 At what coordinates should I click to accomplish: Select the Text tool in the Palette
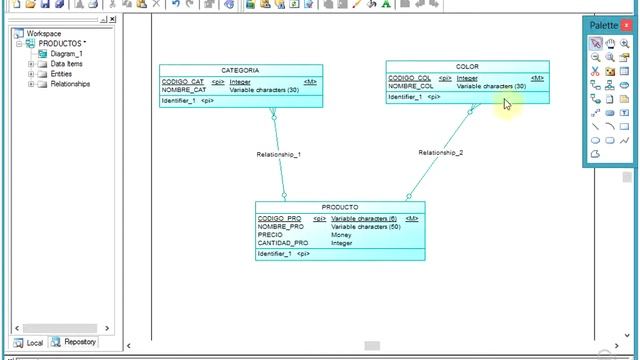624,113
